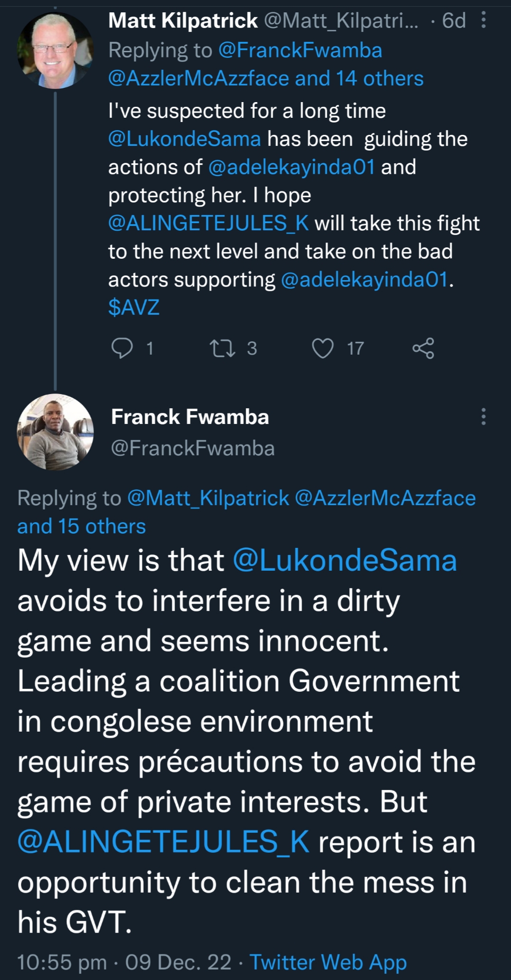Screen dimensions: 511x980
Task: Open more options on Franck Fwamba's tweet
Action: [483, 416]
